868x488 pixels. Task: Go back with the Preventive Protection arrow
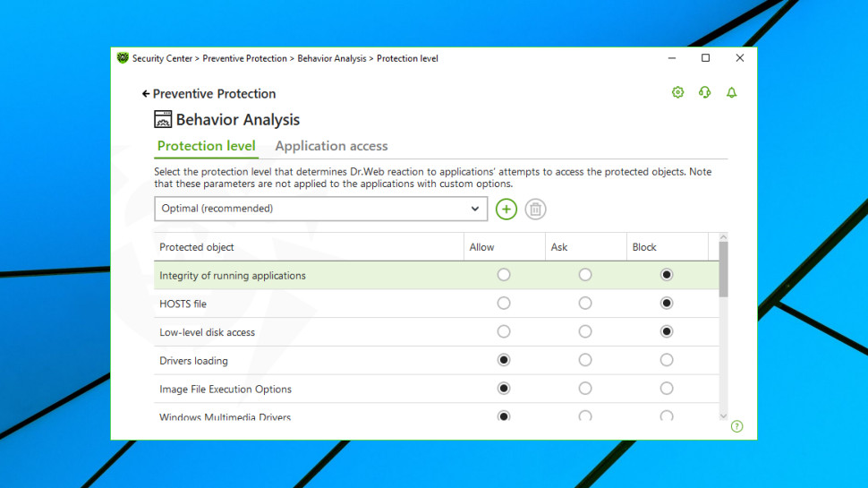146,94
